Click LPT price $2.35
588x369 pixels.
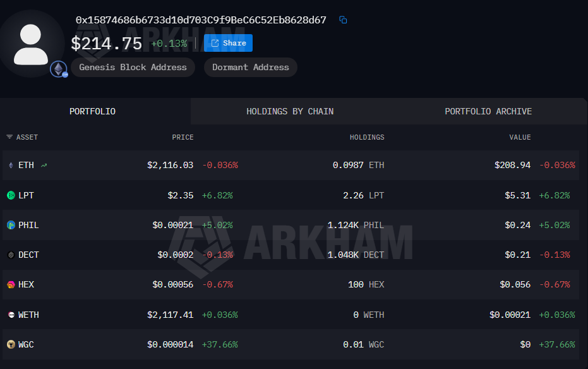tap(181, 195)
